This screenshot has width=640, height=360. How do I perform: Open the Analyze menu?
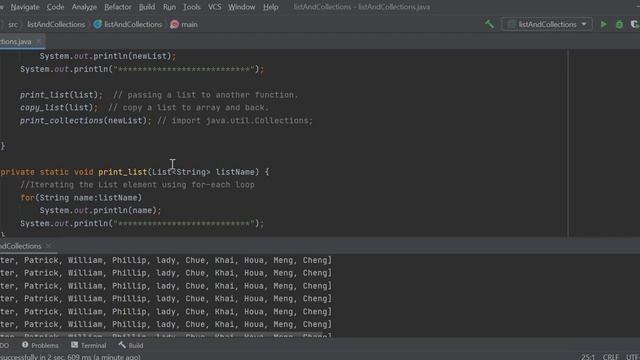tap(84, 7)
